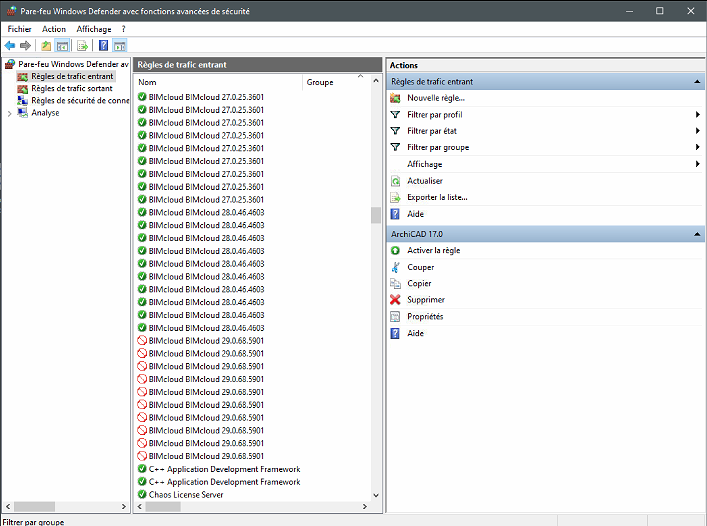
Task: Click Nouvelle règle... action
Action: tap(436, 98)
